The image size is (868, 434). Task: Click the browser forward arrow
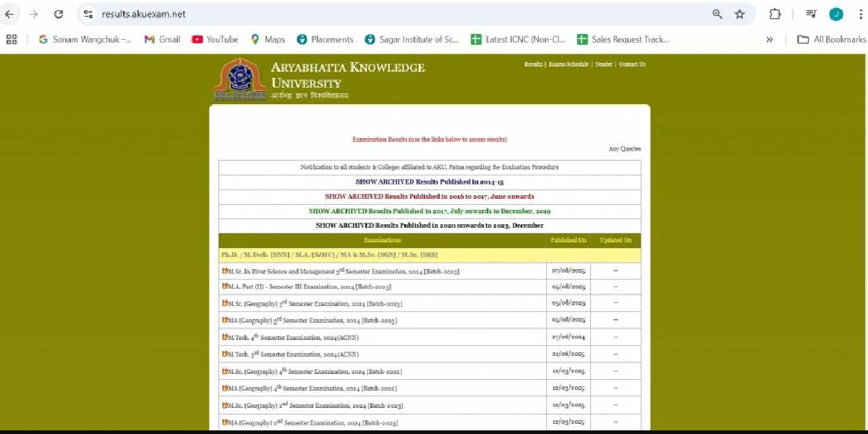coord(33,14)
